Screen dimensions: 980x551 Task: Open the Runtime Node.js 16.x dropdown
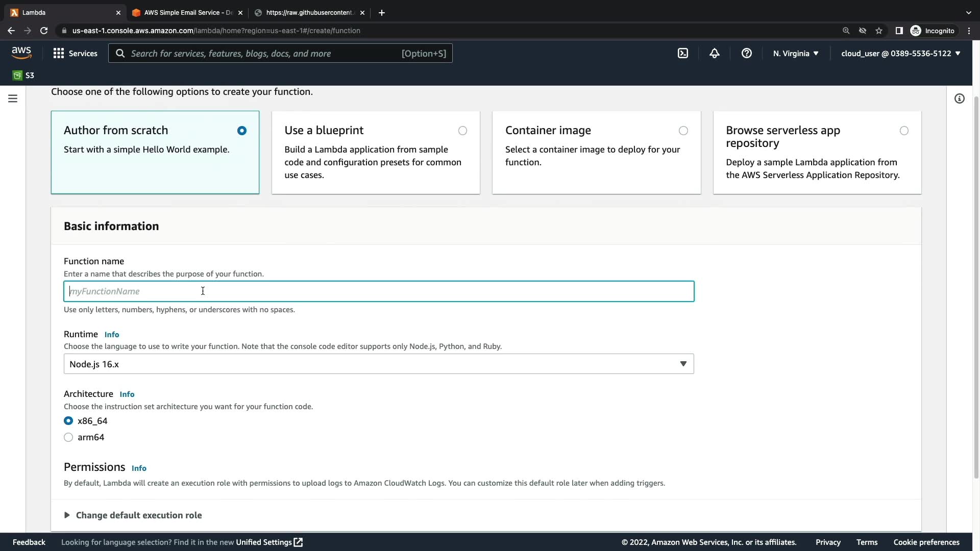click(x=378, y=364)
